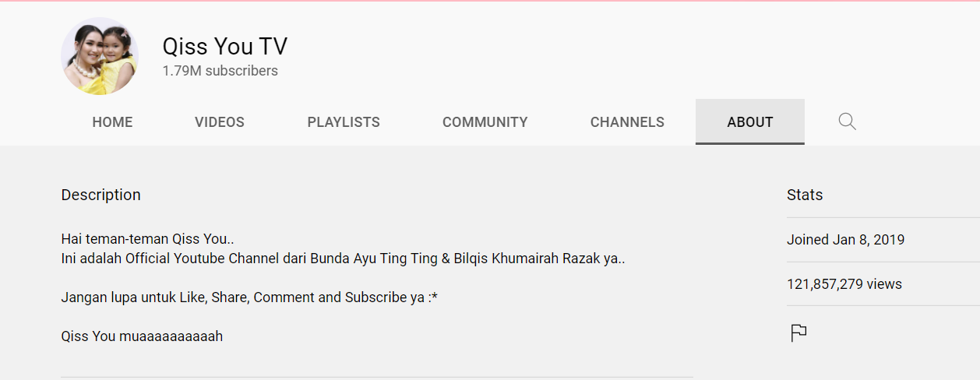Click the "Qiss You muaaaaaaaaaah" text
The height and width of the screenshot is (380, 980).
tap(142, 336)
